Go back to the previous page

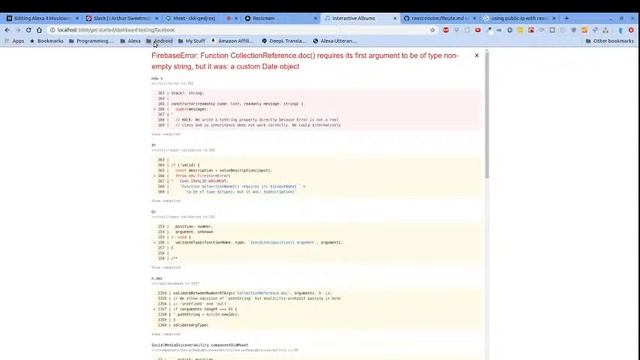[x=7, y=30]
